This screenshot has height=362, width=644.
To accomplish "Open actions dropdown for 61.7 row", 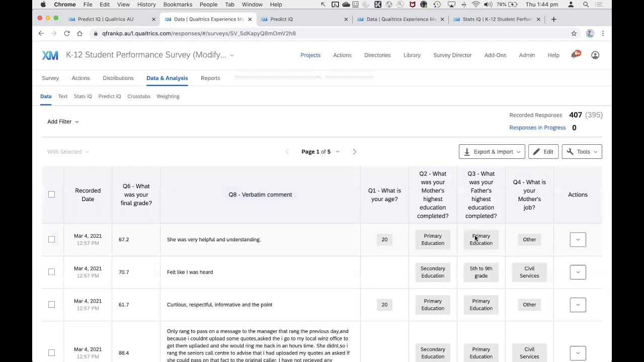I will click(x=578, y=305).
